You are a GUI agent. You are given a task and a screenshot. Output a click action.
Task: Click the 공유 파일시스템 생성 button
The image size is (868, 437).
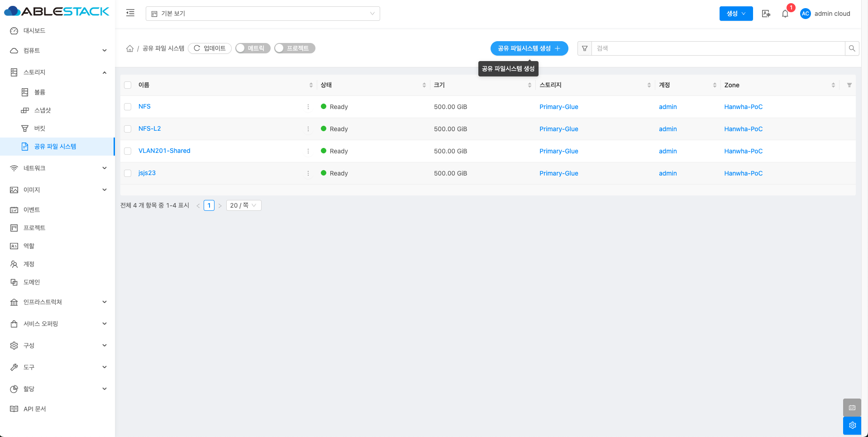529,48
